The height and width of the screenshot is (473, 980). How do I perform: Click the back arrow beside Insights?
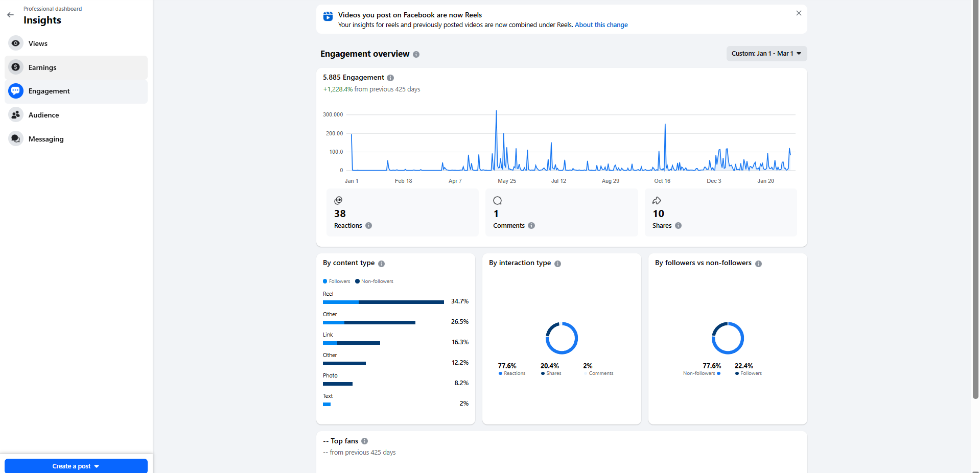point(10,15)
